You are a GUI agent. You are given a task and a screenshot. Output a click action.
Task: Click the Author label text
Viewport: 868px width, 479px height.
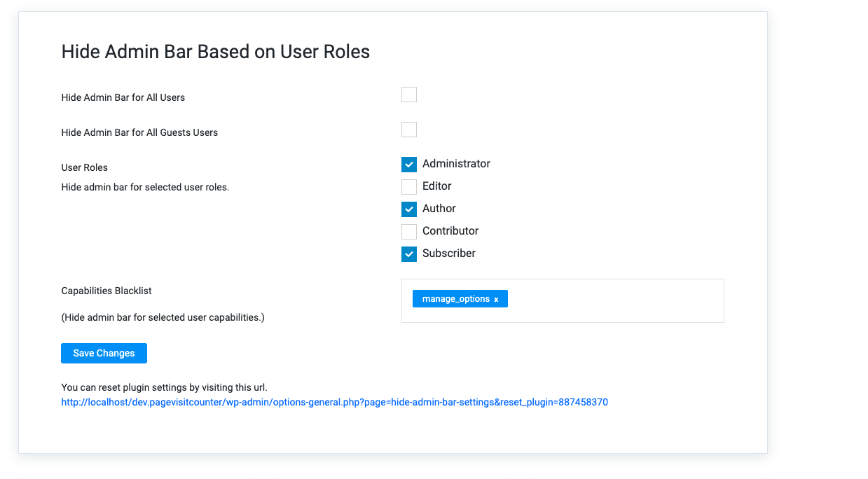pos(439,209)
